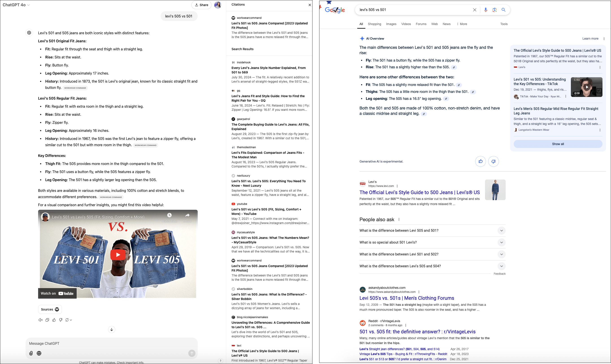Image resolution: width=611 pixels, height=364 pixels.
Task: Click the Message ChatGPT input field
Action: coord(111,343)
